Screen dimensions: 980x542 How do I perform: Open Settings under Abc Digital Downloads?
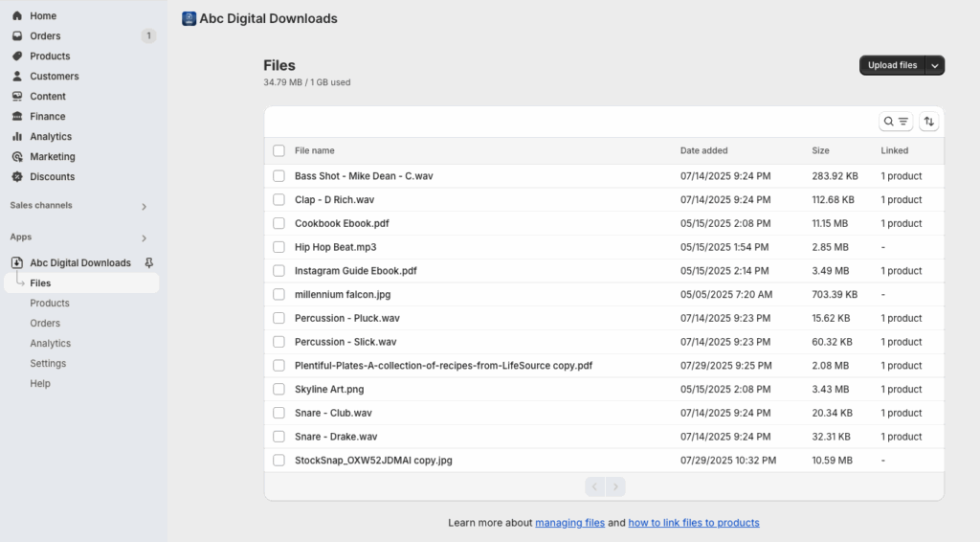pyautogui.click(x=48, y=363)
